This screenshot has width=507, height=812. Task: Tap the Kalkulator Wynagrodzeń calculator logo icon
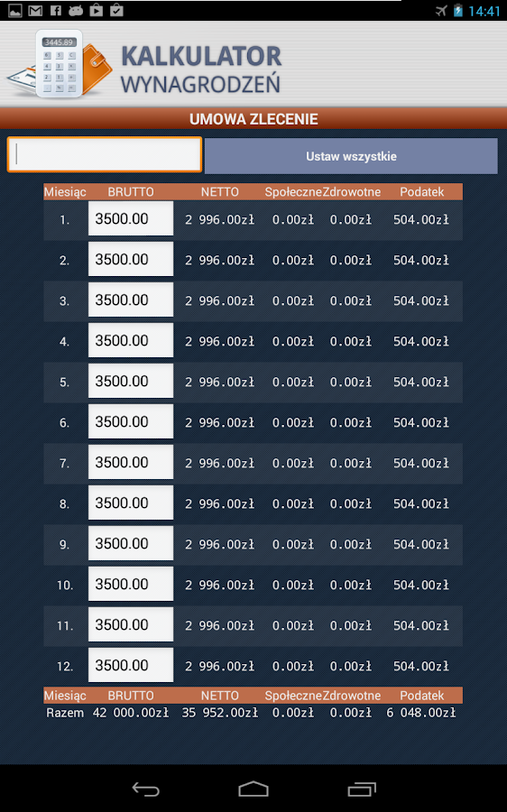click(x=59, y=64)
